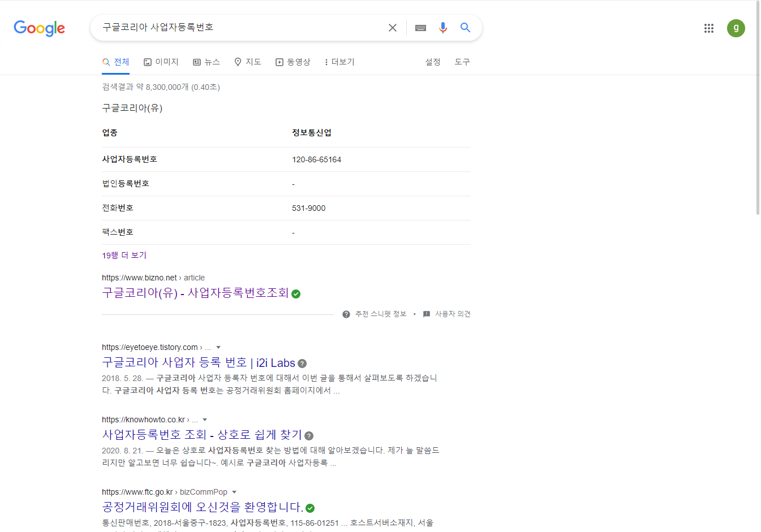The height and width of the screenshot is (532, 761).
Task: Open dropdown arrow next to knowhowto.co.kr
Action: tap(205, 420)
